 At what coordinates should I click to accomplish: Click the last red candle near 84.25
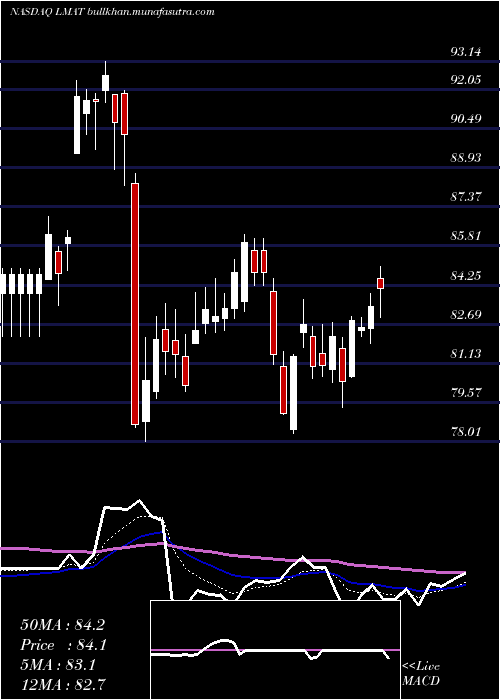(380, 283)
